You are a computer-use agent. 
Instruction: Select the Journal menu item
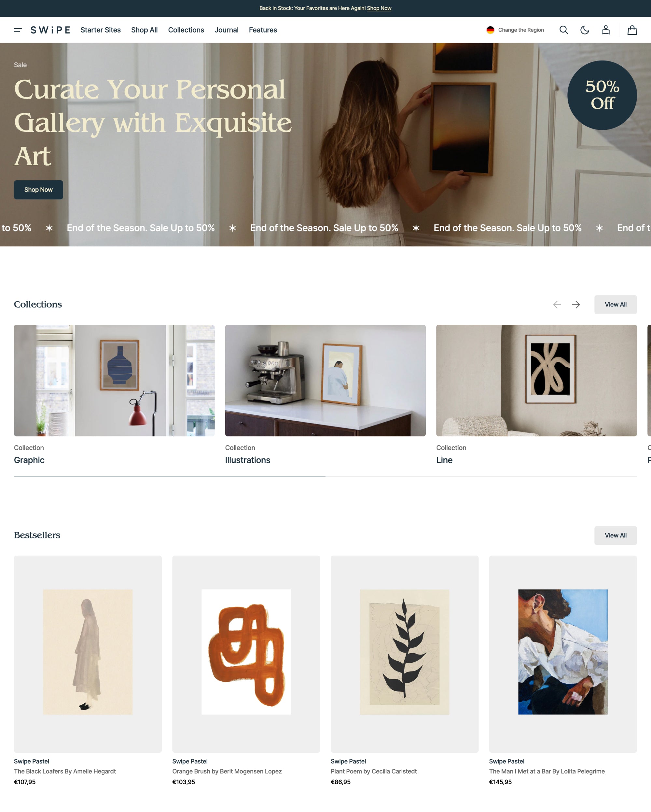[226, 30]
